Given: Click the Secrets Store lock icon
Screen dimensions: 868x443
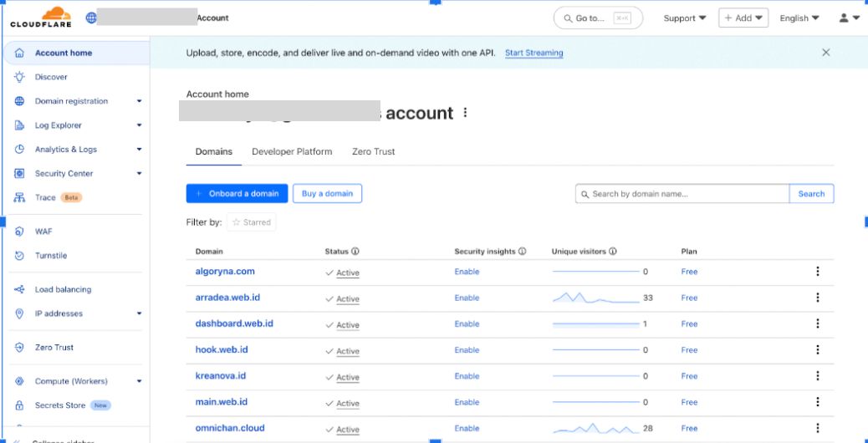Looking at the screenshot, I should [x=19, y=405].
